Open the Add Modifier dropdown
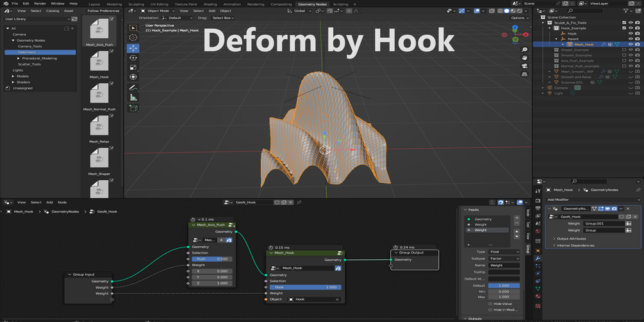 [593, 199]
